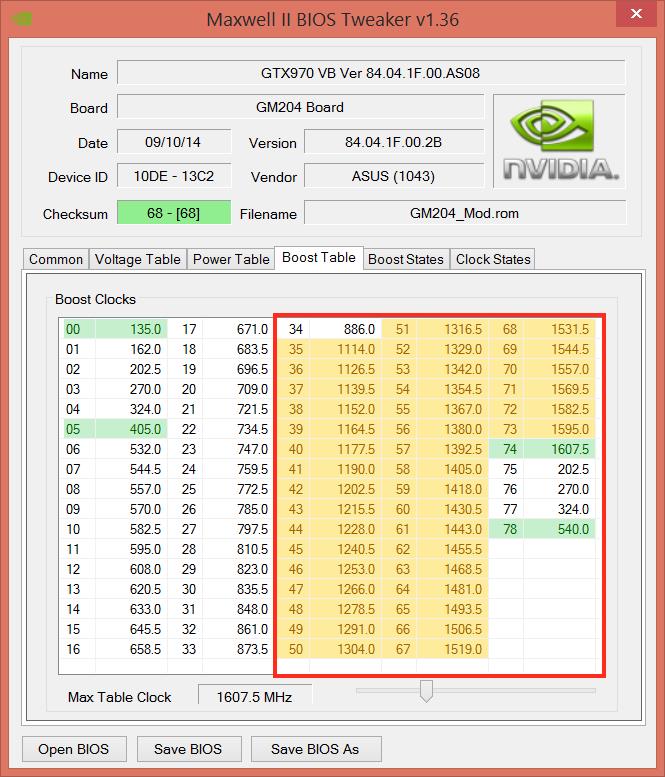Switch to the Common tab
The image size is (665, 777).
(55, 259)
